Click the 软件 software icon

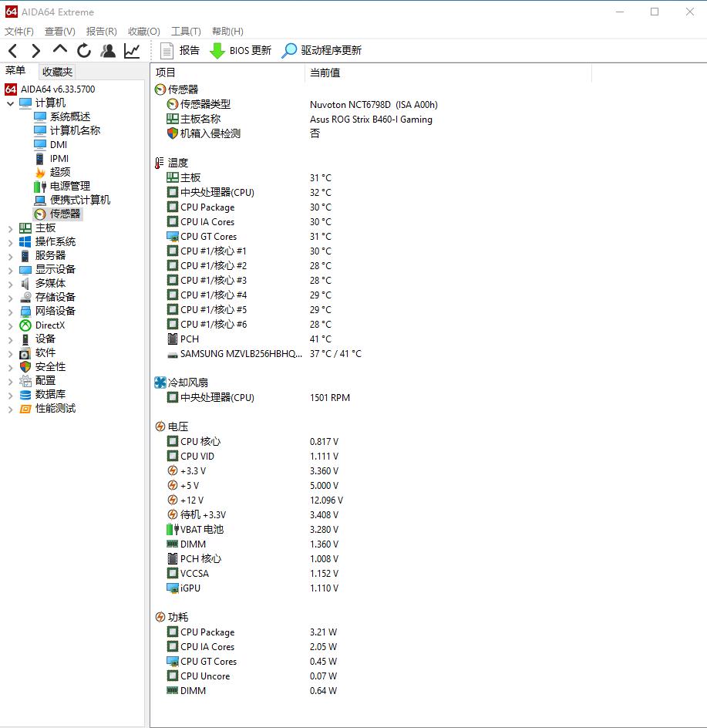(25, 353)
